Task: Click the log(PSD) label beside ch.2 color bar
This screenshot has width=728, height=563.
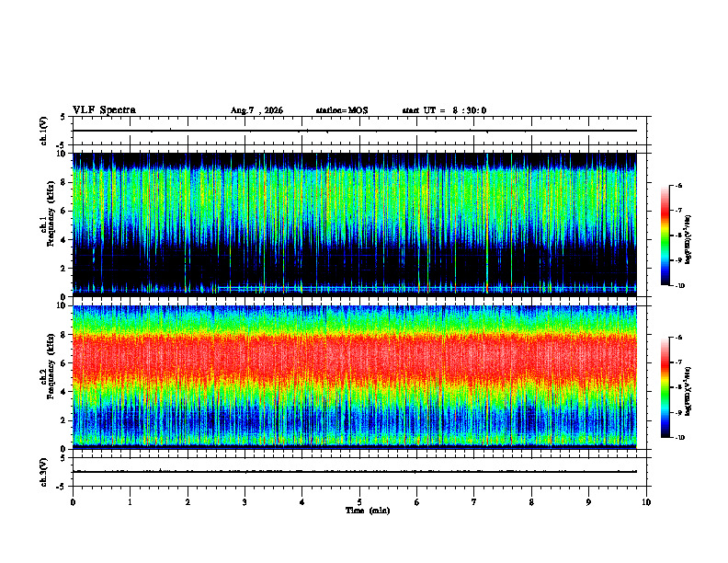Action: (688, 391)
